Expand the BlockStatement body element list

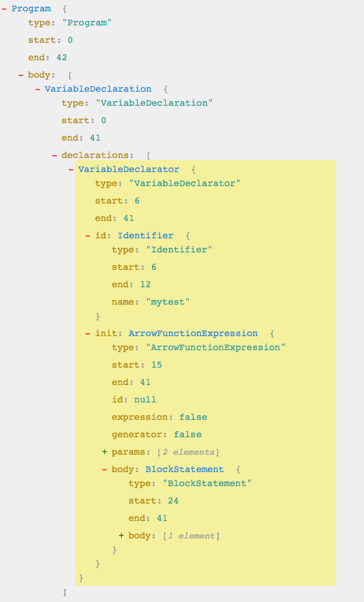[x=121, y=536]
